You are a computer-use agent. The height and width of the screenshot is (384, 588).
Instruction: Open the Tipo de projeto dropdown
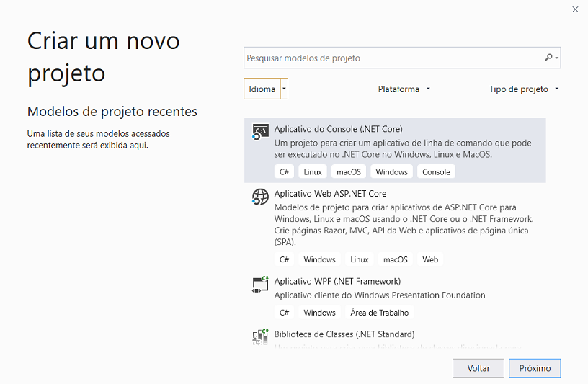click(524, 89)
